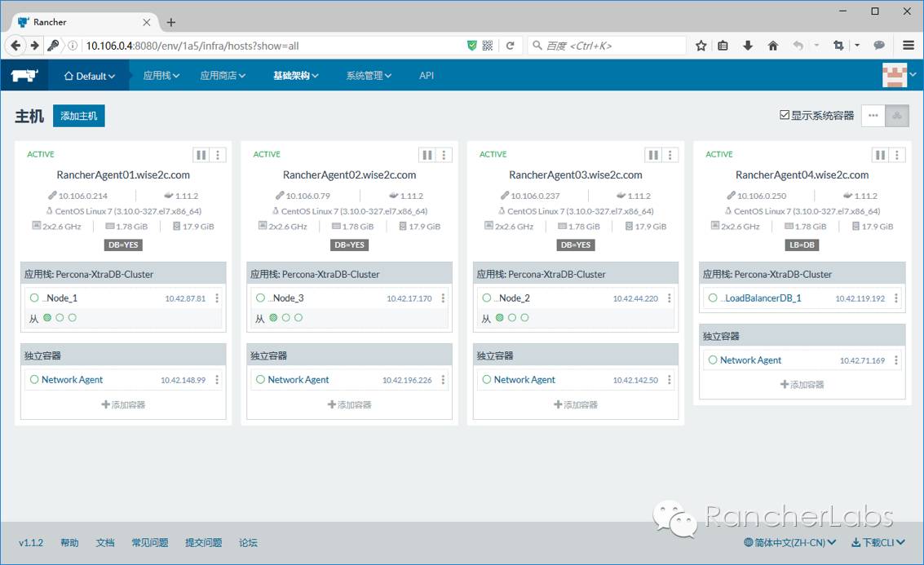Click the chat bubble icon in toolbar
The height and width of the screenshot is (565, 924).
click(x=879, y=46)
